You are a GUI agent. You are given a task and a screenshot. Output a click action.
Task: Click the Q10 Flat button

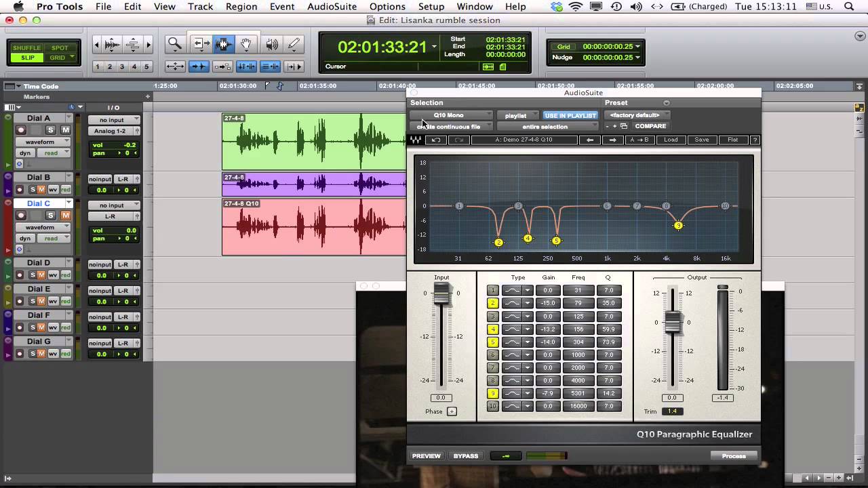pos(733,140)
